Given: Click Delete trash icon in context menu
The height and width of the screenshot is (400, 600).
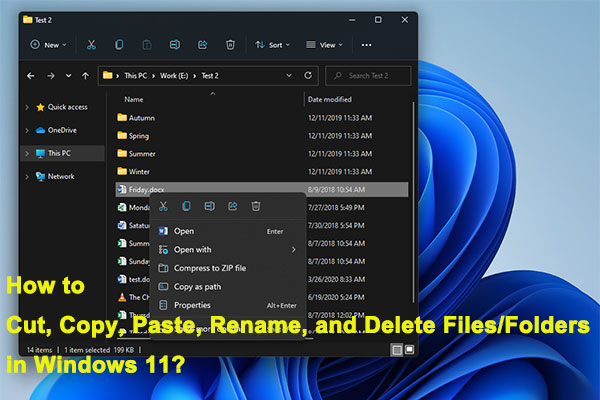Looking at the screenshot, I should pos(256,206).
